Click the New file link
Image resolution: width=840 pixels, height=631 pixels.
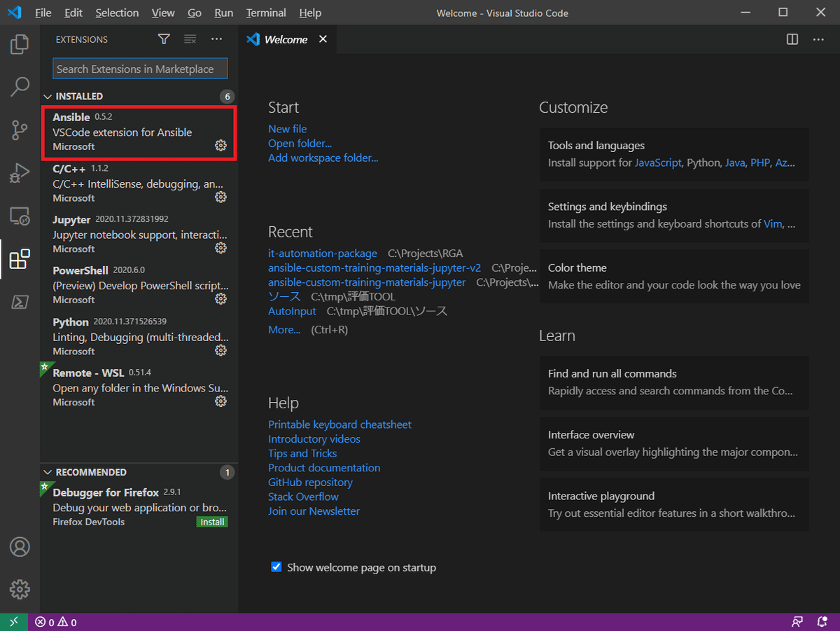point(288,129)
